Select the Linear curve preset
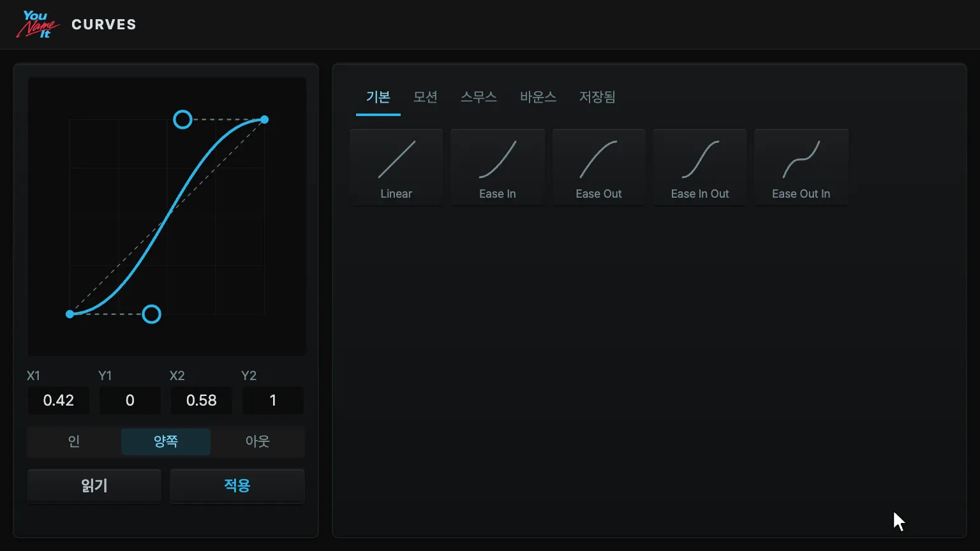This screenshot has width=980, height=551. point(396,168)
